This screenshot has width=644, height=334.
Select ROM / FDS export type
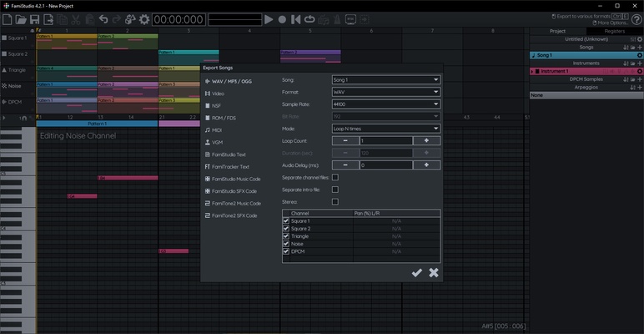tap(220, 118)
